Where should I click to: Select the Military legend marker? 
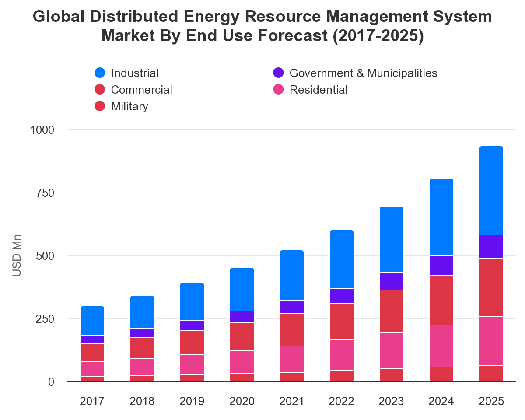click(100, 106)
